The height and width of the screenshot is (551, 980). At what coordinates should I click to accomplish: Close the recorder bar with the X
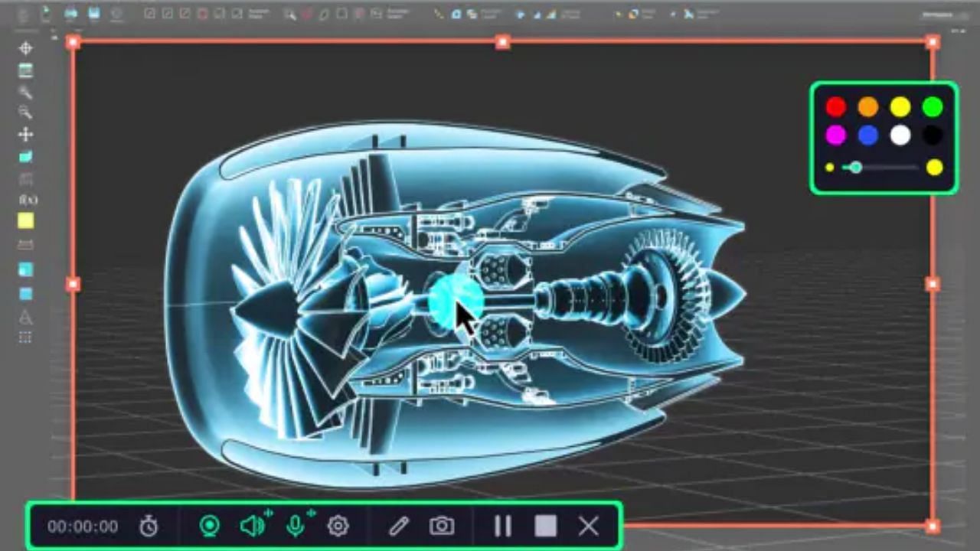588,526
